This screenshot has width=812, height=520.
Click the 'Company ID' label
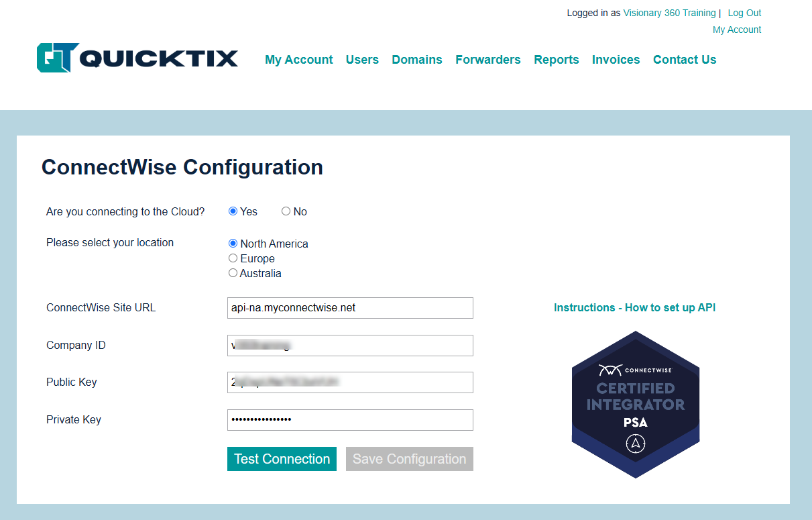76,345
